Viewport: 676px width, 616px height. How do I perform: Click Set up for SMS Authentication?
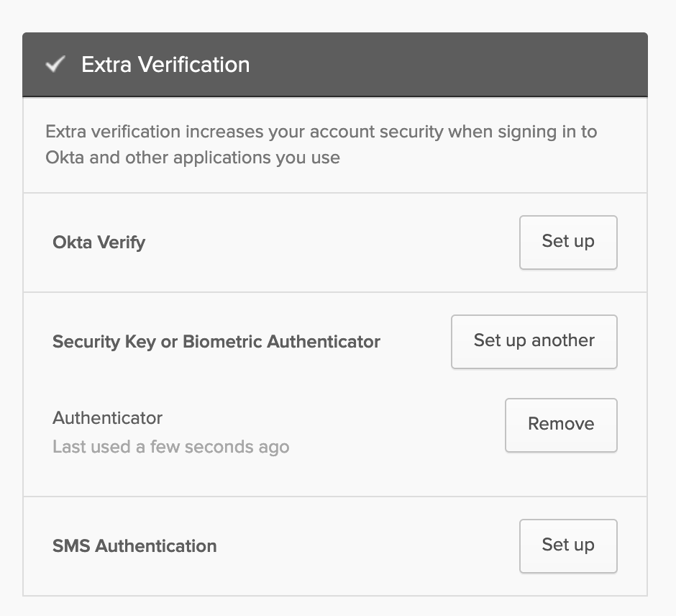point(567,545)
